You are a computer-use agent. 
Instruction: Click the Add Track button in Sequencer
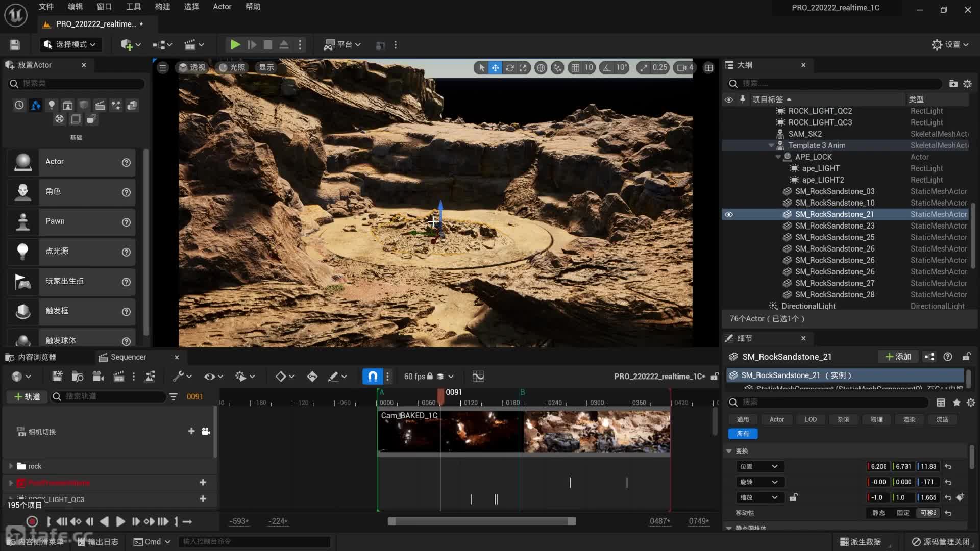click(27, 396)
